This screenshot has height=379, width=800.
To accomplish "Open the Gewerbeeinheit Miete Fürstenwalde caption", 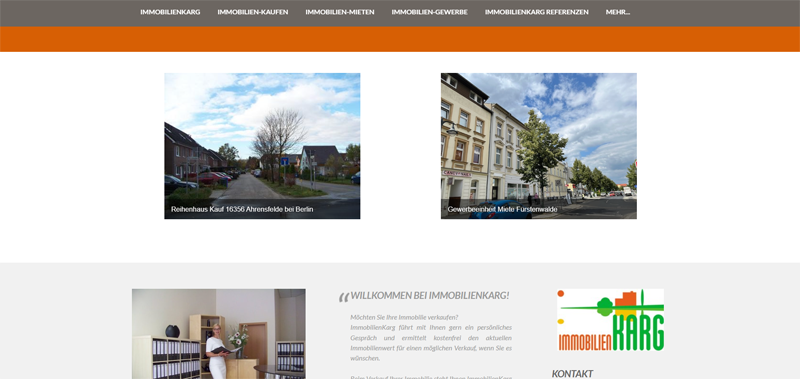I will click(503, 209).
